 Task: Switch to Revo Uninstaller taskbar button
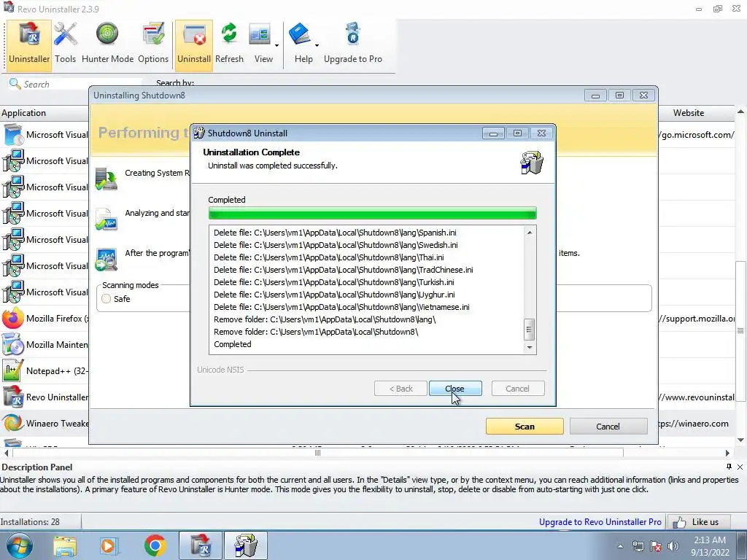click(201, 545)
